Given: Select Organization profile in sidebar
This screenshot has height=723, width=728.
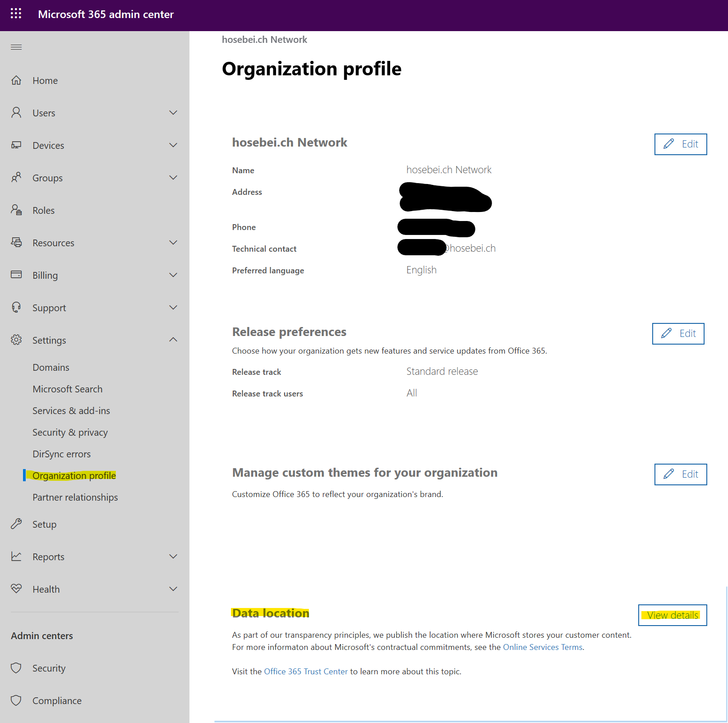Looking at the screenshot, I should (74, 476).
